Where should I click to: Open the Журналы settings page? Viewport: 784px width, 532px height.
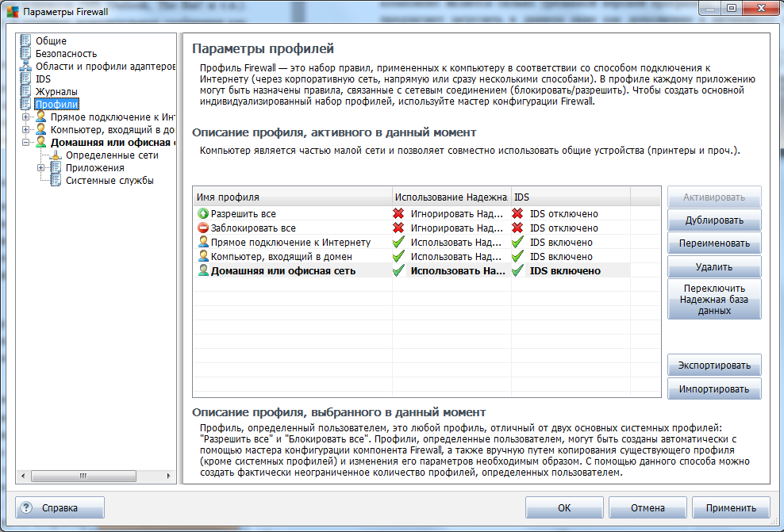tap(56, 91)
